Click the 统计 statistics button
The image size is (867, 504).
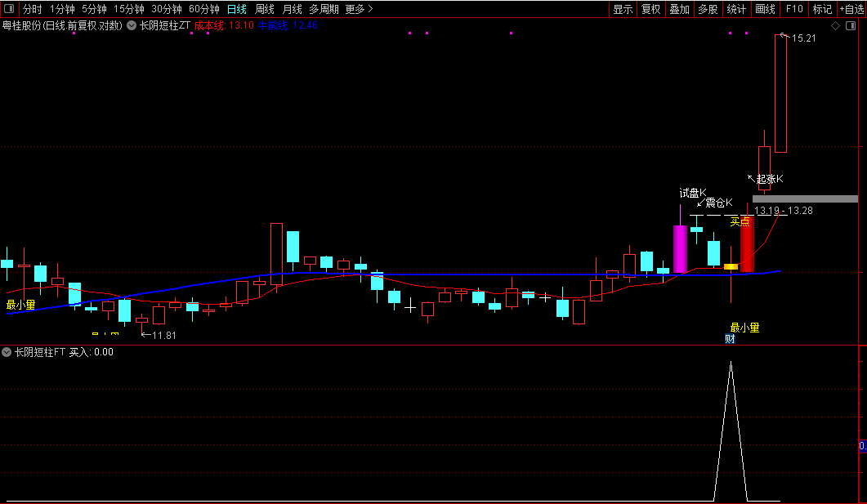736,9
